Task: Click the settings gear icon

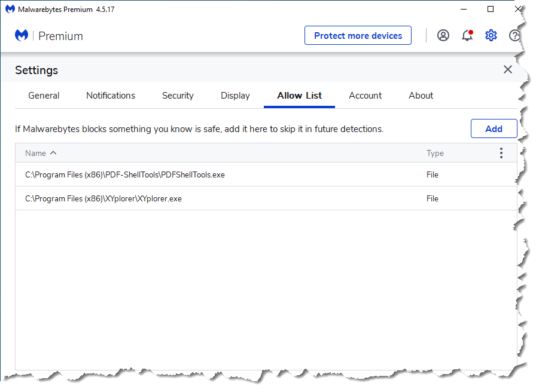Action: 491,35
